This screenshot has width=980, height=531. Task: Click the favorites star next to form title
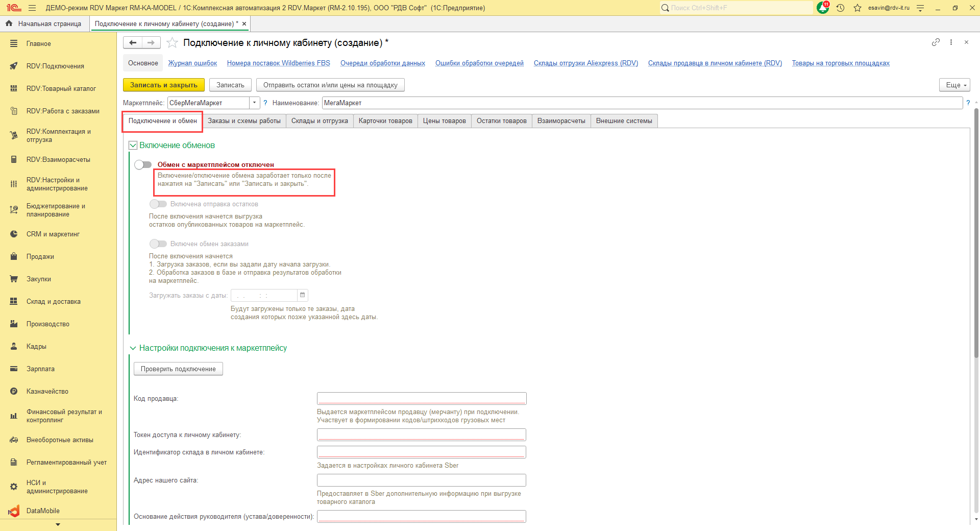(173, 43)
